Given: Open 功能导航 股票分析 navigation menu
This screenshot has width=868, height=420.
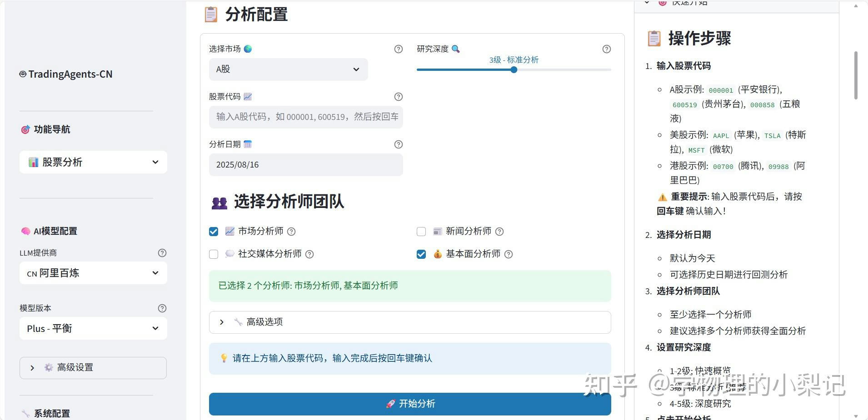Looking at the screenshot, I should [x=93, y=162].
